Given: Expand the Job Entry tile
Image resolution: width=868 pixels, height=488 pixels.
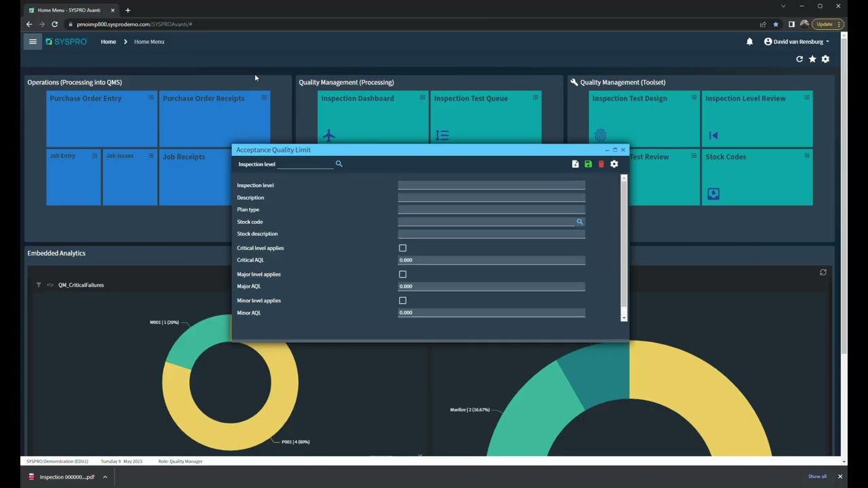Looking at the screenshot, I should coord(94,155).
